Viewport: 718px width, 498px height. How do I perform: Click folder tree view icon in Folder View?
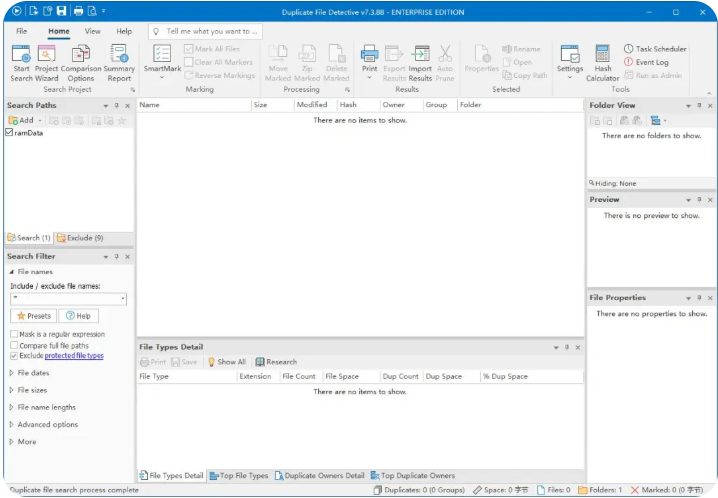click(655, 120)
